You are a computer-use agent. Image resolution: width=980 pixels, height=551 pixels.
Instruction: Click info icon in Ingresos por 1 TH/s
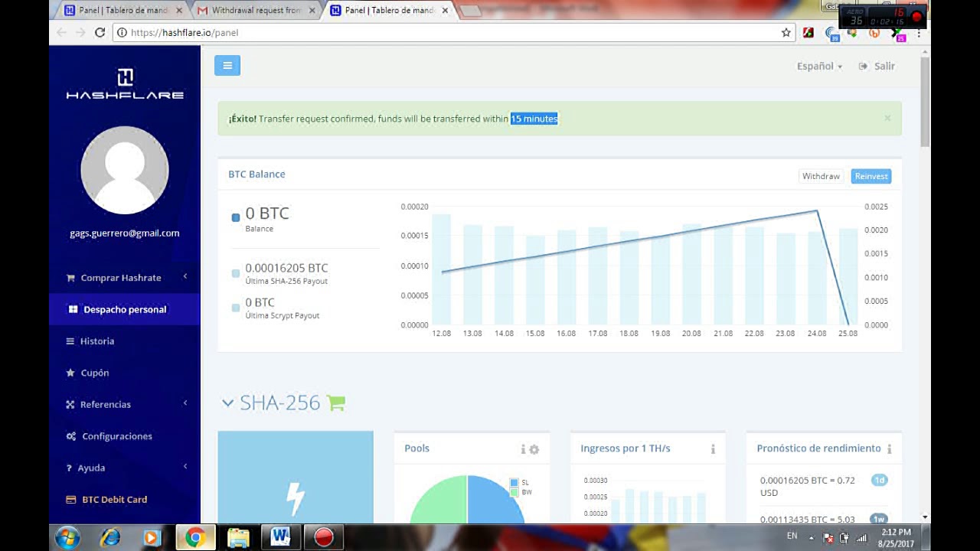(x=713, y=449)
